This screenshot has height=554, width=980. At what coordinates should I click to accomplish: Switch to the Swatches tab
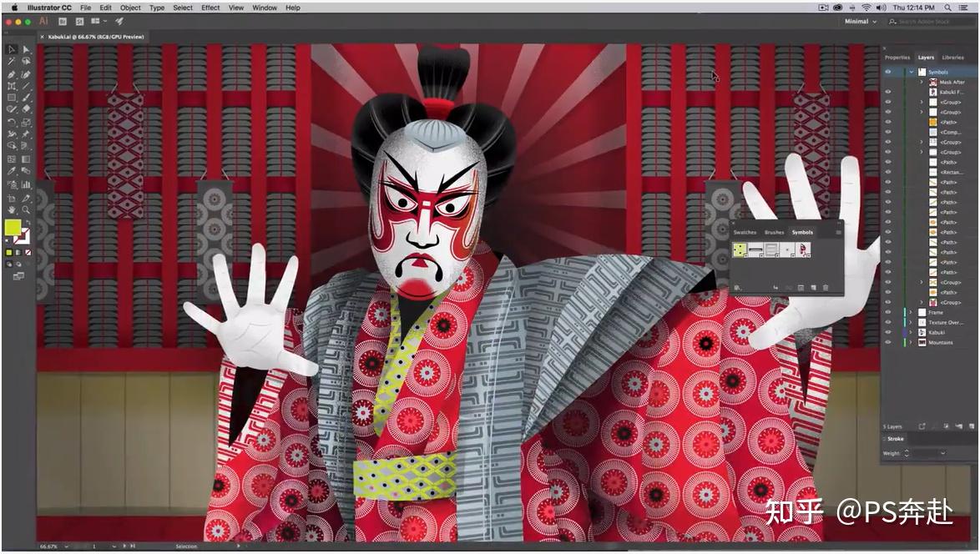tap(745, 232)
